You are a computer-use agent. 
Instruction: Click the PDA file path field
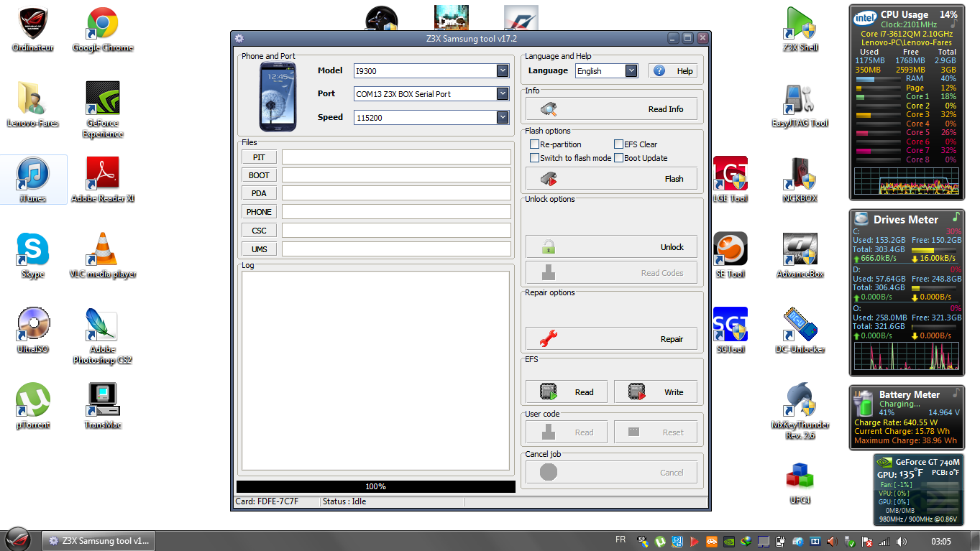pos(396,193)
